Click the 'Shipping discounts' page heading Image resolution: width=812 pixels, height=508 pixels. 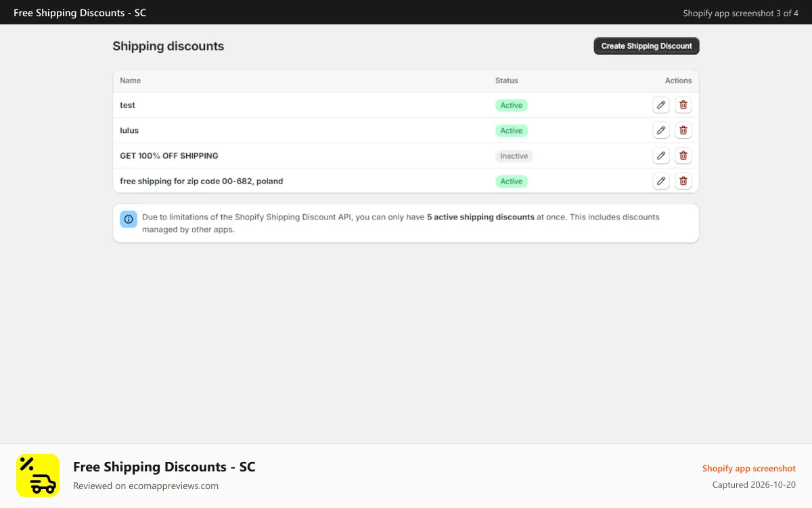click(x=168, y=46)
